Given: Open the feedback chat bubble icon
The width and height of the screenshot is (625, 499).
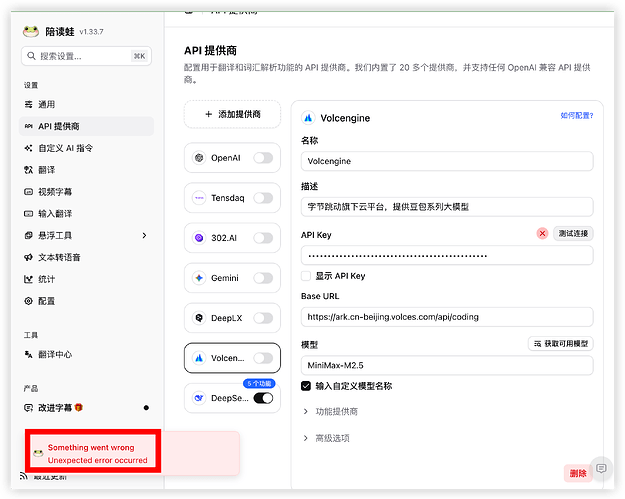Looking at the screenshot, I should pyautogui.click(x=601, y=469).
